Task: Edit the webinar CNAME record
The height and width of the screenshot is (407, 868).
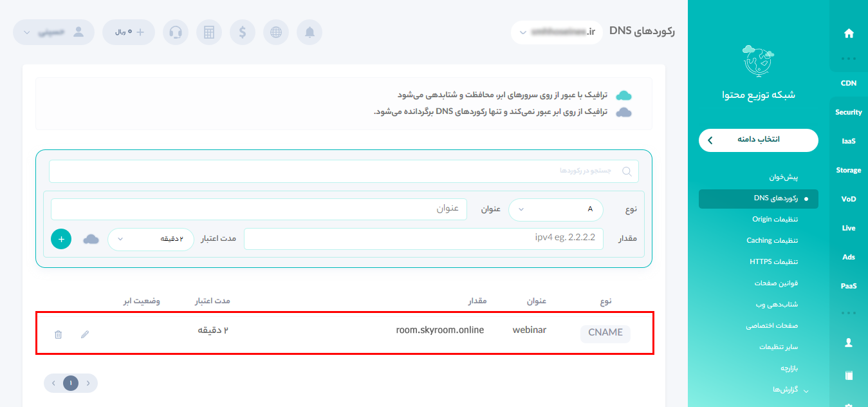Action: (85, 334)
